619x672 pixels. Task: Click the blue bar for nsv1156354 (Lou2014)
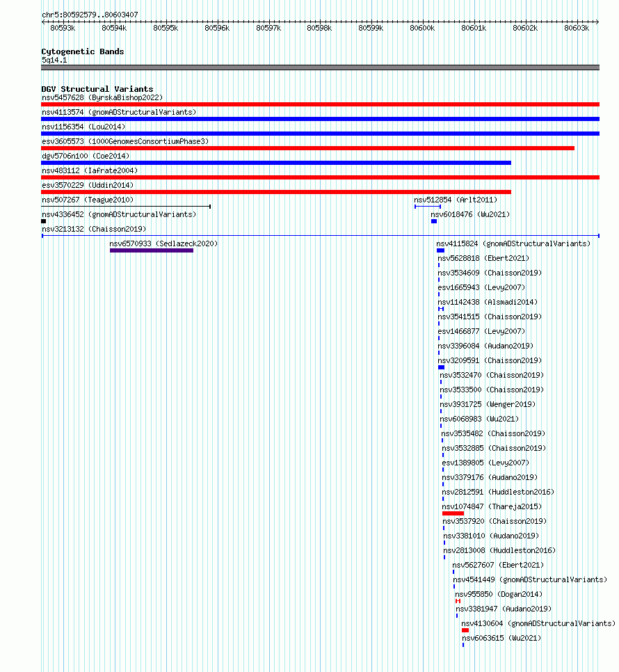tap(320, 134)
